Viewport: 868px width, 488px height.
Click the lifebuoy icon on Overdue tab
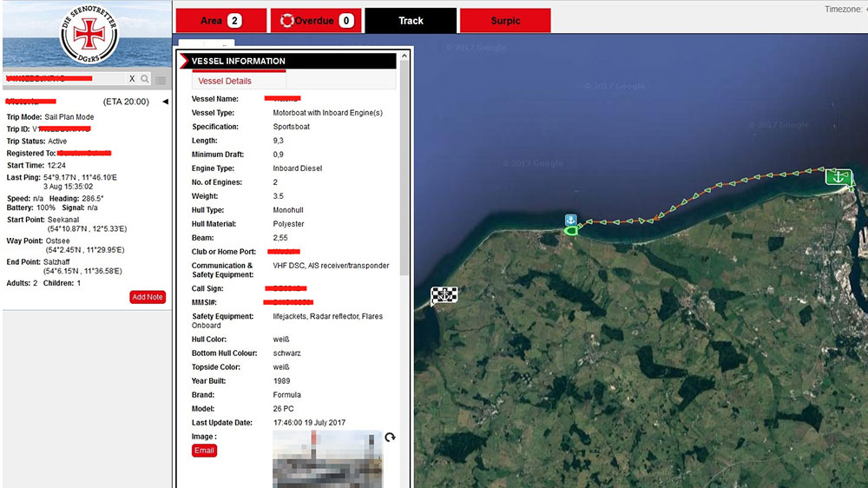point(285,21)
